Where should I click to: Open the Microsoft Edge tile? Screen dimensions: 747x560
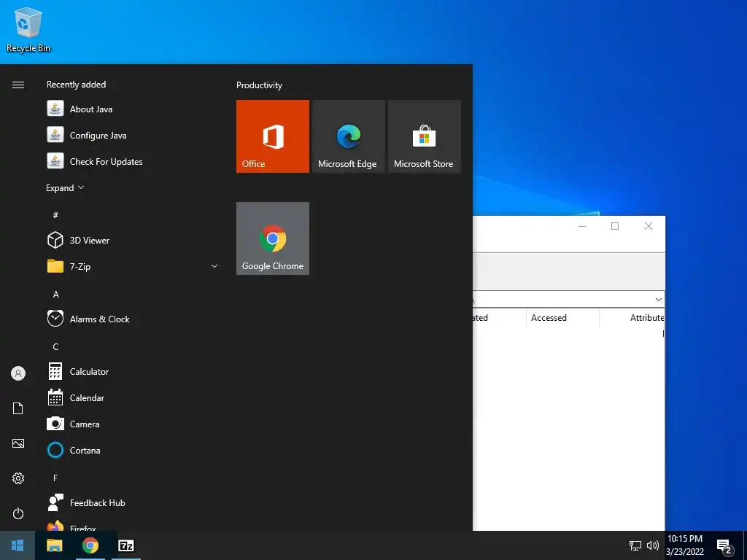pos(348,136)
